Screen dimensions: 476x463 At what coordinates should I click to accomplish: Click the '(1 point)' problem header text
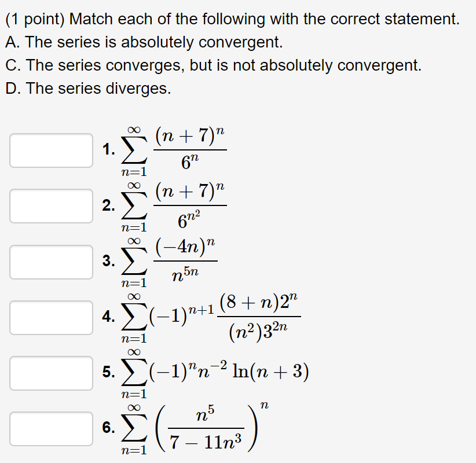click(x=34, y=19)
